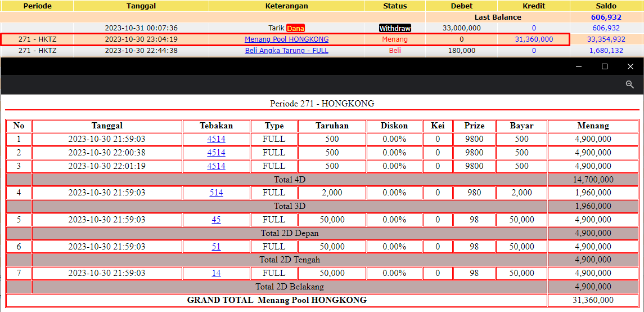Open the Menang Pool HONGKONG link

pyautogui.click(x=287, y=39)
